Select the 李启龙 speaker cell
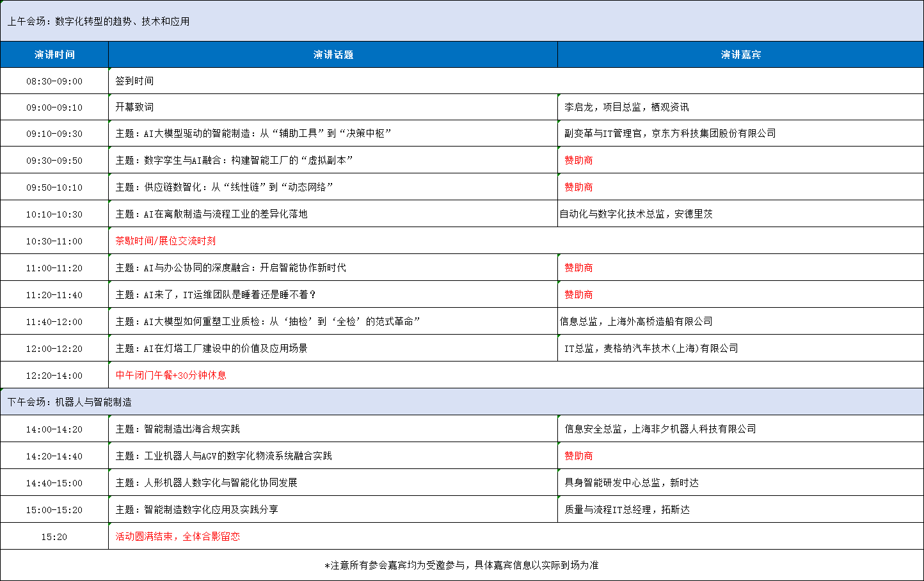924x581 pixels. click(x=740, y=107)
